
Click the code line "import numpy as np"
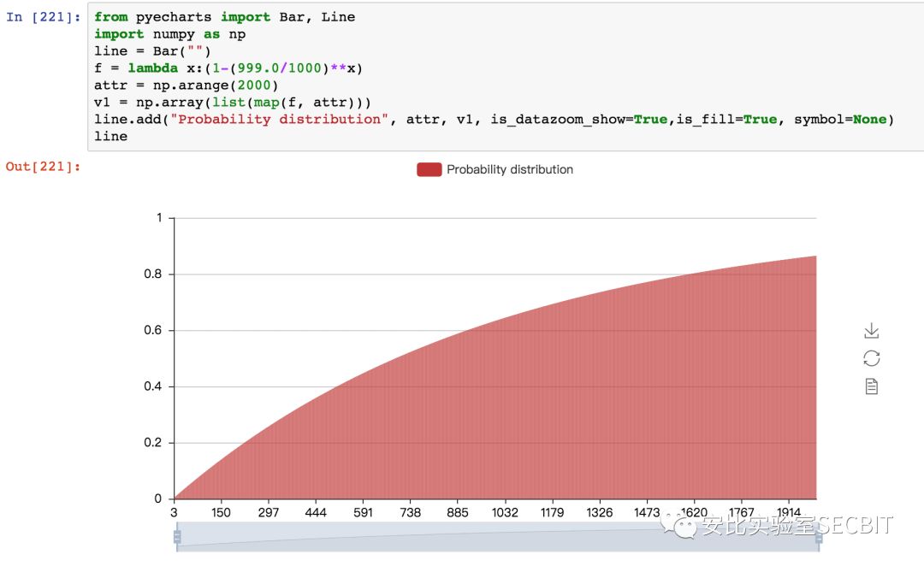point(169,34)
